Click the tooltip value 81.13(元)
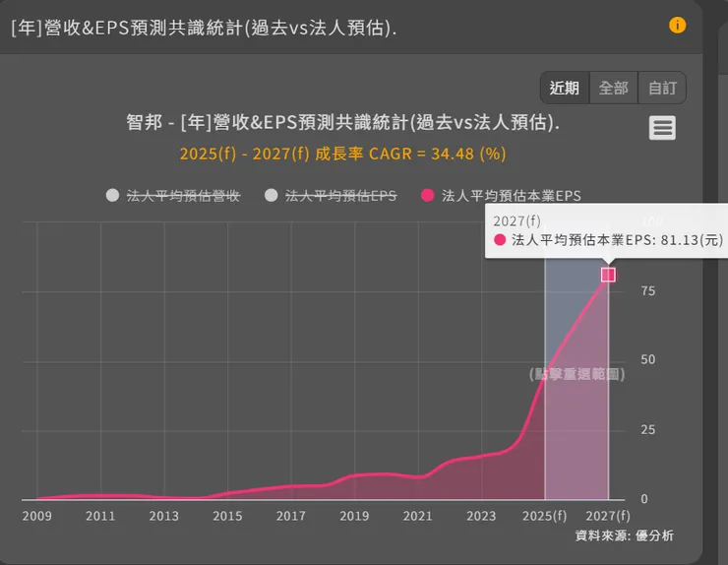 [692, 240]
